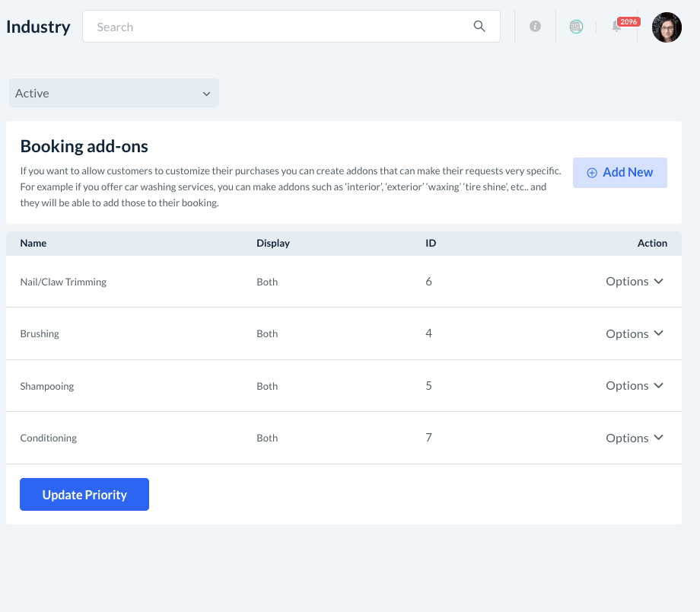This screenshot has width=700, height=612.
Task: Open the calendar icon in header
Action: pyautogui.click(x=576, y=27)
